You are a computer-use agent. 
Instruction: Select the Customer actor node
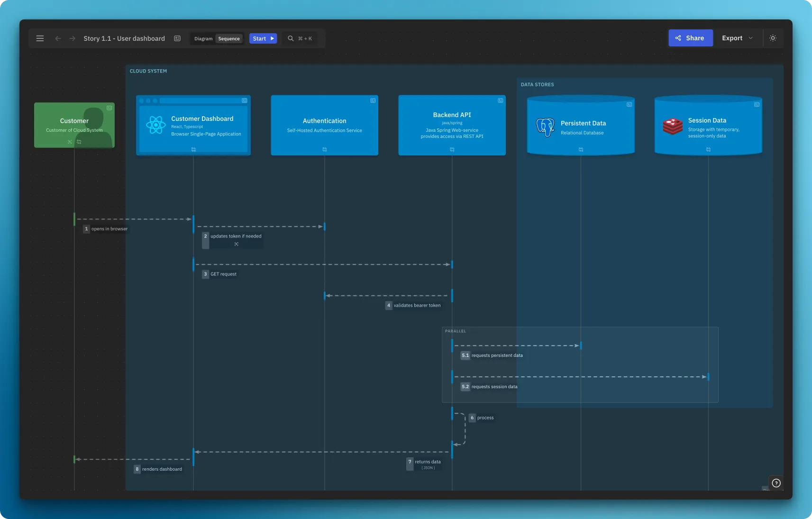[x=74, y=125]
